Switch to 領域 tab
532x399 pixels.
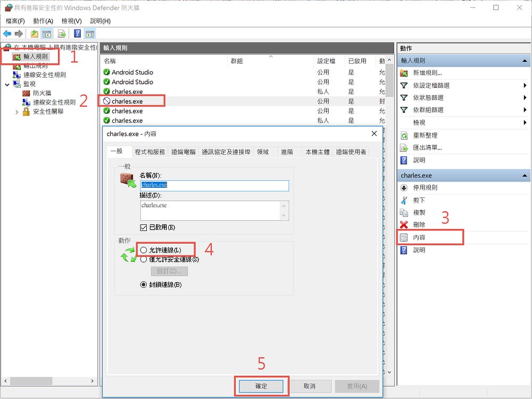[x=263, y=152]
